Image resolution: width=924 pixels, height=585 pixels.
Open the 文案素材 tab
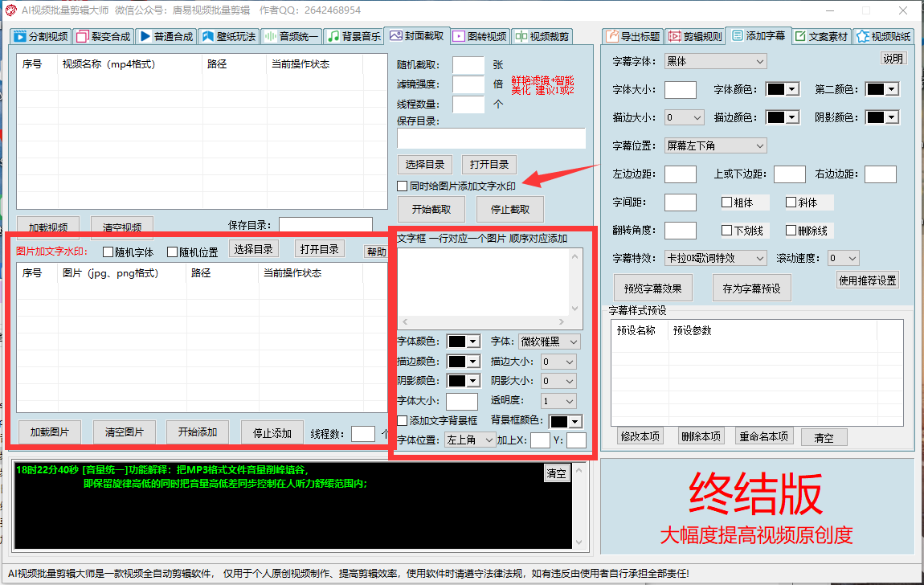coord(821,36)
